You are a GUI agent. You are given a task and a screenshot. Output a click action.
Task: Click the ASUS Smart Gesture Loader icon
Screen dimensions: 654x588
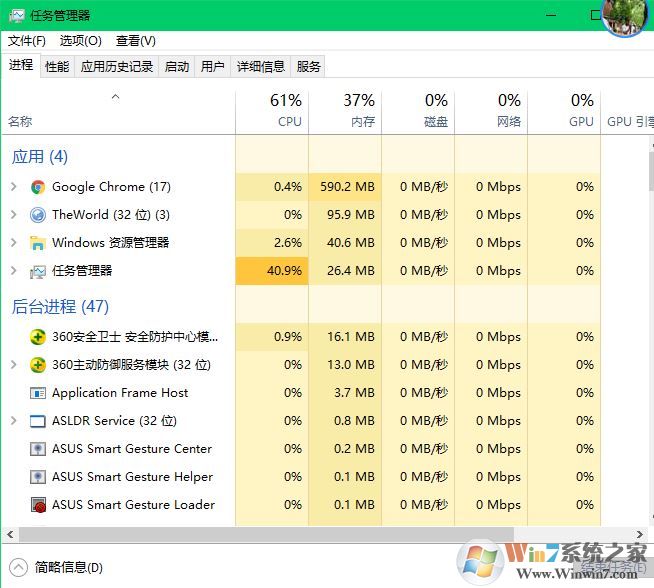click(x=38, y=505)
